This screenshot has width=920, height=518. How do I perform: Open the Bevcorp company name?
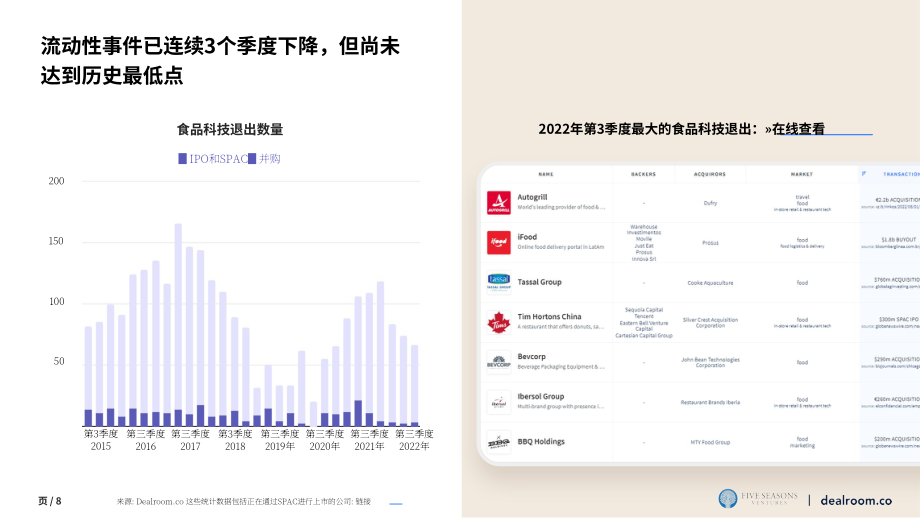[532, 357]
